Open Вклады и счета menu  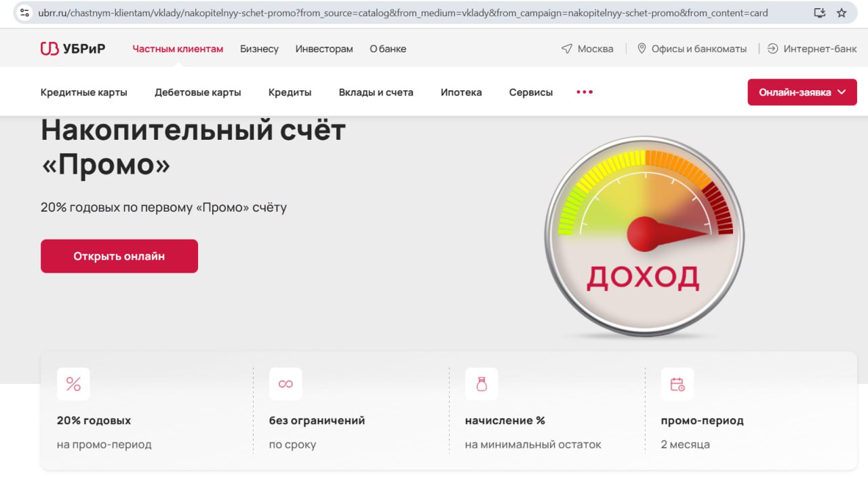[376, 92]
